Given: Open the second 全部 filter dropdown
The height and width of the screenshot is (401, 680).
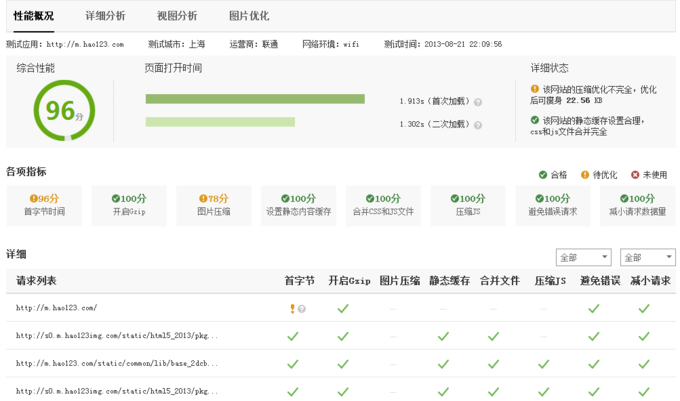Looking at the screenshot, I should point(647,258).
